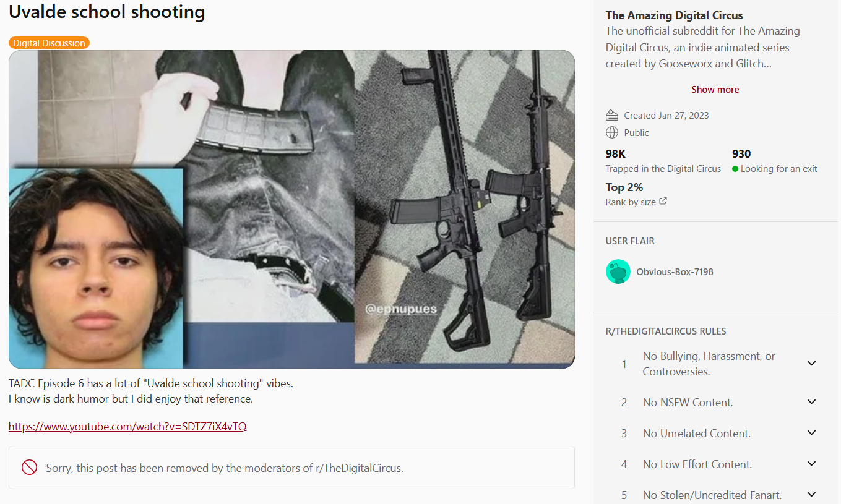Viewport: 841px width, 504px height.
Task: Click the "R/THEDIGITALCIRCUS RULES" heading
Action: pyautogui.click(x=666, y=331)
